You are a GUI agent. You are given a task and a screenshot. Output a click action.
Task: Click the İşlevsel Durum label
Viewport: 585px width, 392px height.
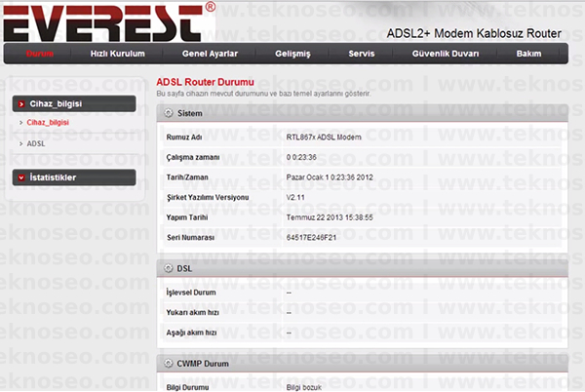(191, 293)
